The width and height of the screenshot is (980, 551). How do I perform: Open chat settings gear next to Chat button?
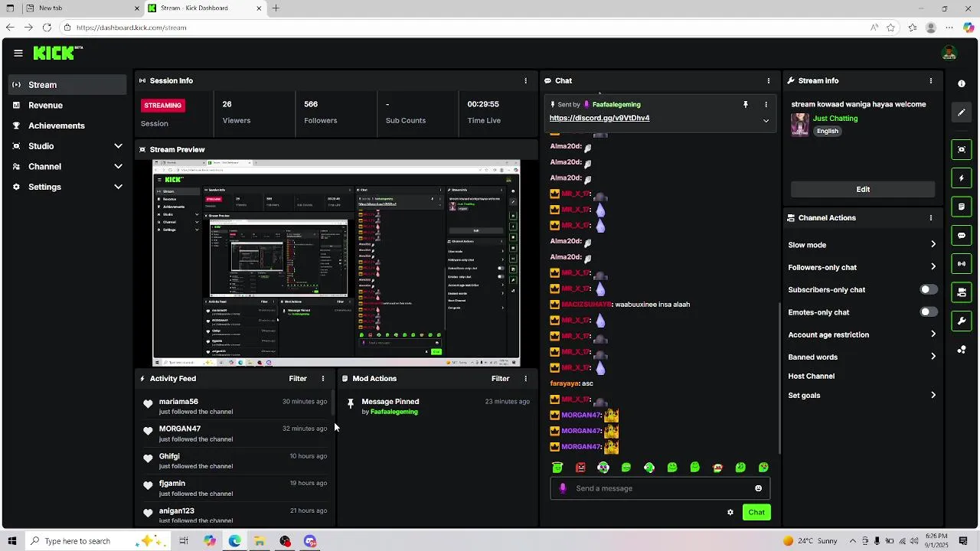click(730, 513)
